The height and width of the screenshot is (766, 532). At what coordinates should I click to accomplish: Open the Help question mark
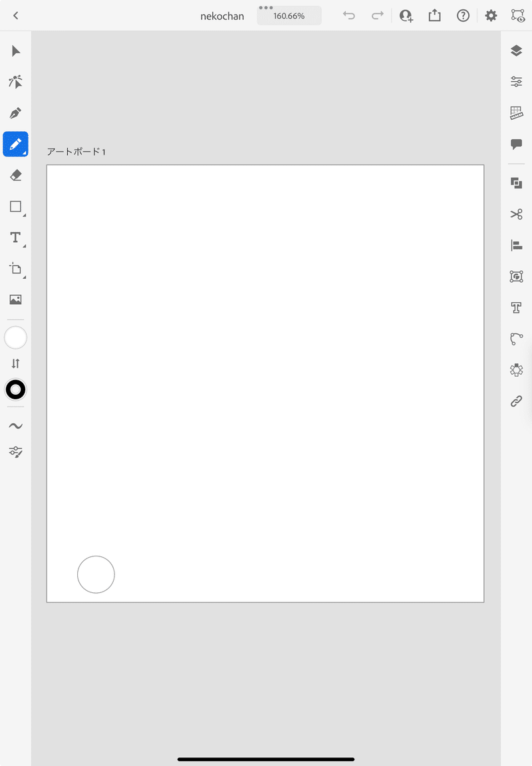(x=464, y=15)
